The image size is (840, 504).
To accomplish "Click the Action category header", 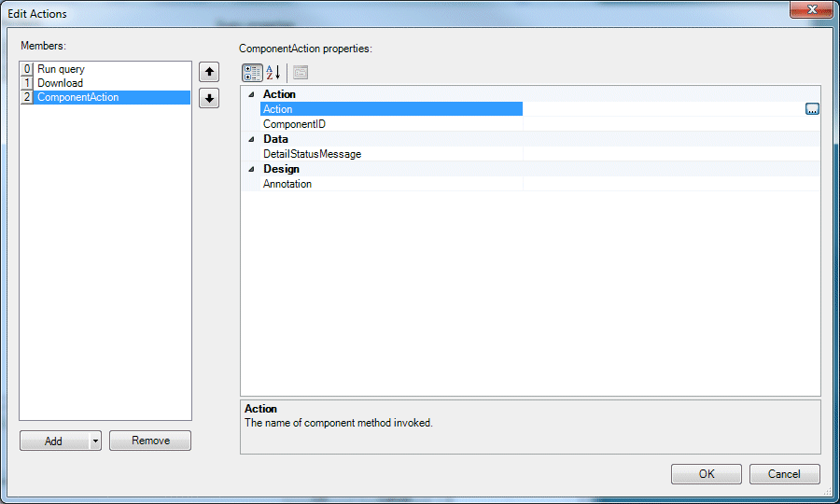I will [x=279, y=94].
